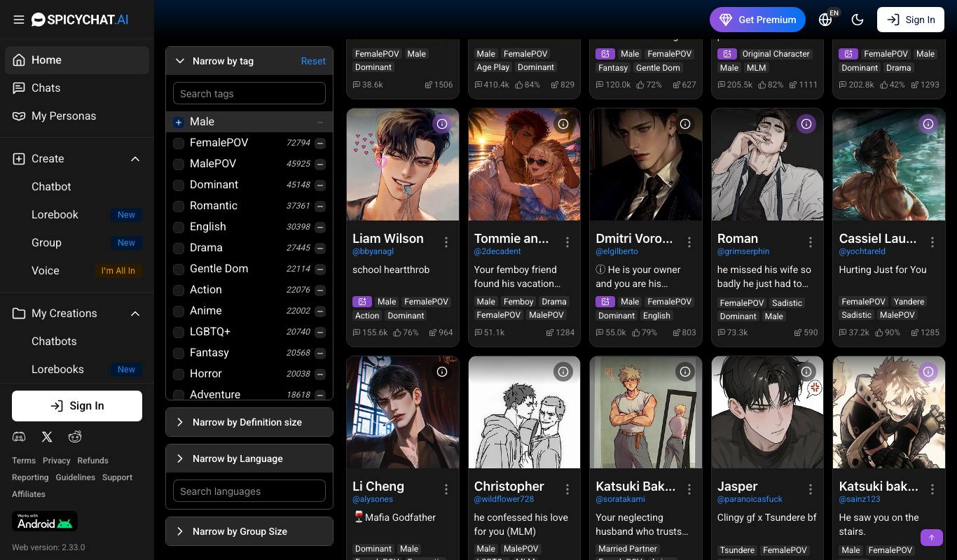The height and width of the screenshot is (560, 957).
Task: Click the SpicyChat.AI logo
Action: [80, 20]
